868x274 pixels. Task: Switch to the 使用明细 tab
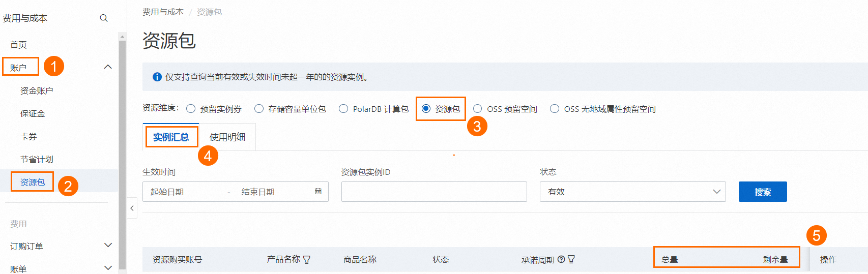[227, 137]
